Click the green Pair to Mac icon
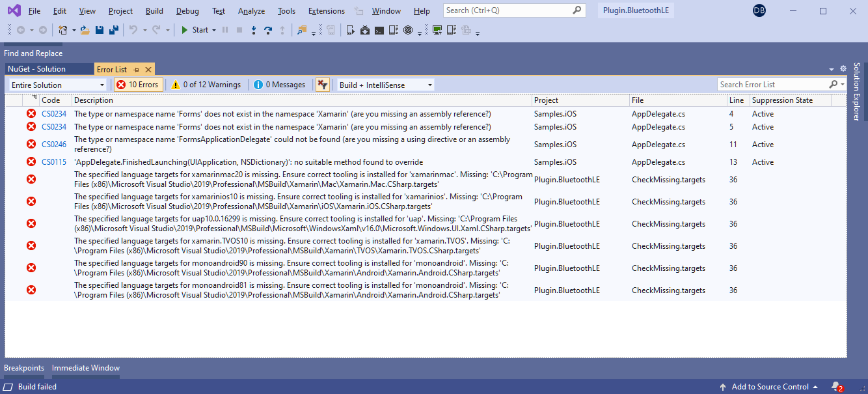Screen dimensions: 868x394 pos(437,30)
